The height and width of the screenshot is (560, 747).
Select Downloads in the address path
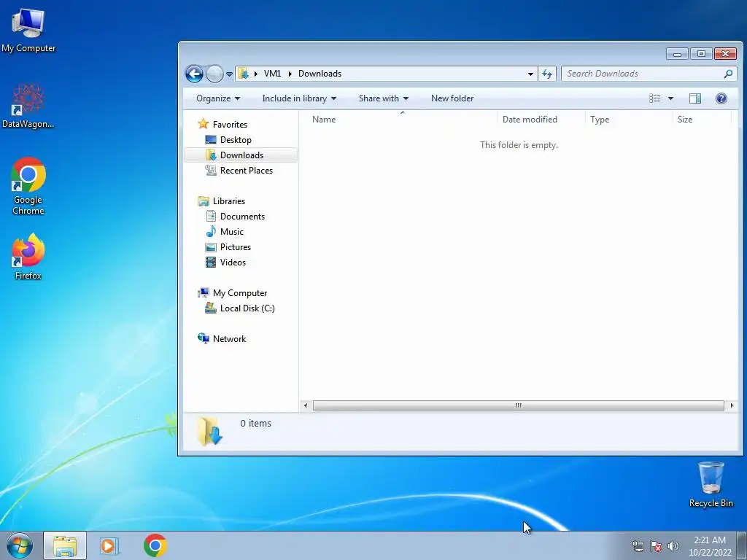pyautogui.click(x=320, y=74)
